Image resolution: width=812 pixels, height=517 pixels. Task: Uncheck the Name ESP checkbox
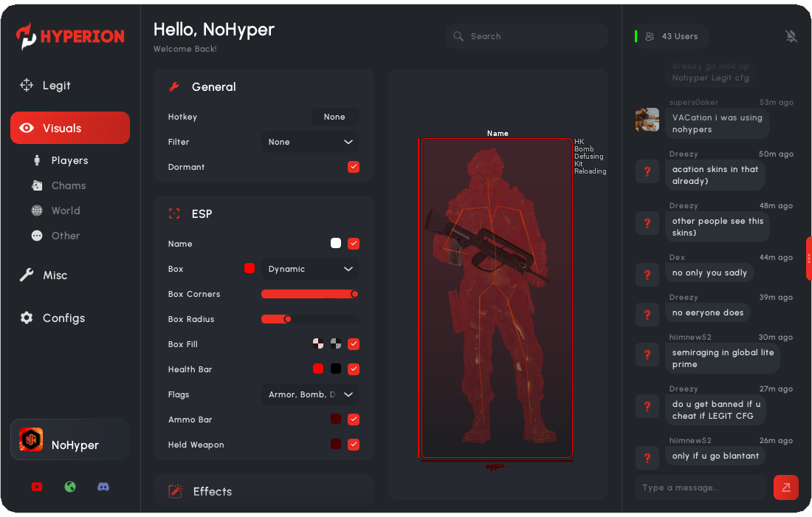click(354, 244)
